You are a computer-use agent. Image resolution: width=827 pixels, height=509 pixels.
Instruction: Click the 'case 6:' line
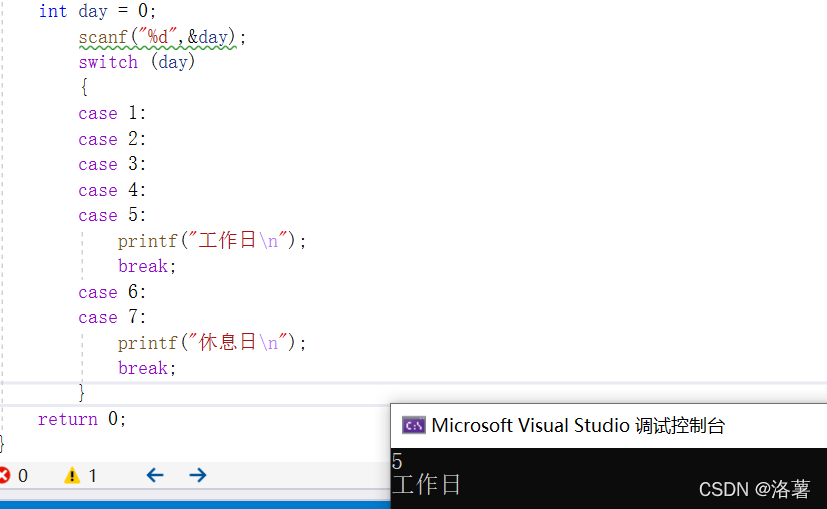pyautogui.click(x=112, y=292)
